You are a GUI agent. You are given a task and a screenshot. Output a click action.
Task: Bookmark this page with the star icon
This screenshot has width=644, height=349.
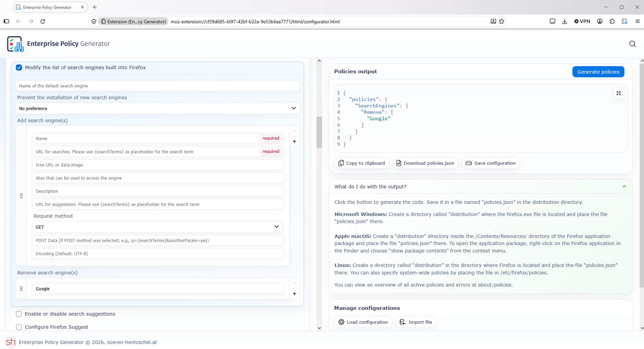tap(501, 21)
